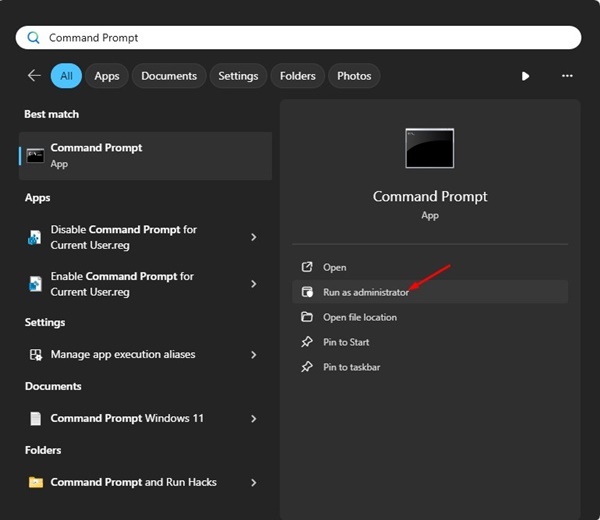The image size is (600, 520).
Task: Switch to the Apps filter tab
Action: pos(107,76)
